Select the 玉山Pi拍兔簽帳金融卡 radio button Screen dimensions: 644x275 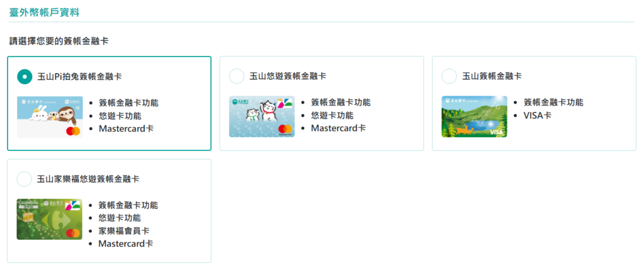[x=25, y=76]
